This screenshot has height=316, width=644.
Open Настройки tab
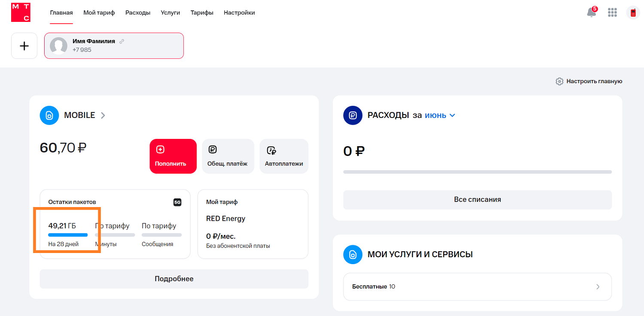(x=239, y=12)
